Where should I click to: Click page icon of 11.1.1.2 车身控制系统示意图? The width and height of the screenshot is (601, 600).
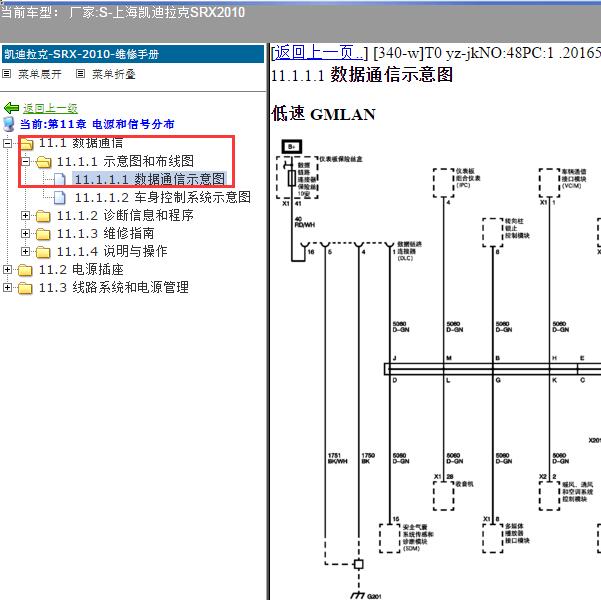(x=60, y=197)
